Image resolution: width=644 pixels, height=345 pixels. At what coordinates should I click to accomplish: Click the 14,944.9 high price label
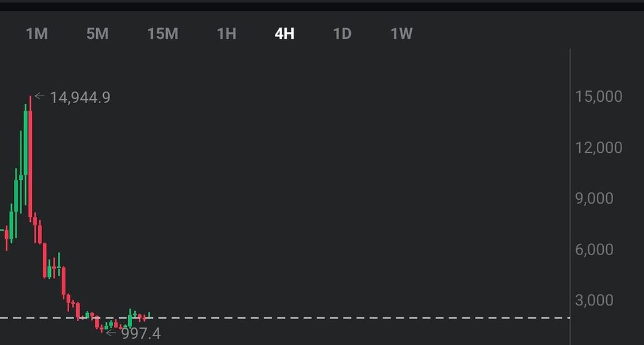pos(80,97)
